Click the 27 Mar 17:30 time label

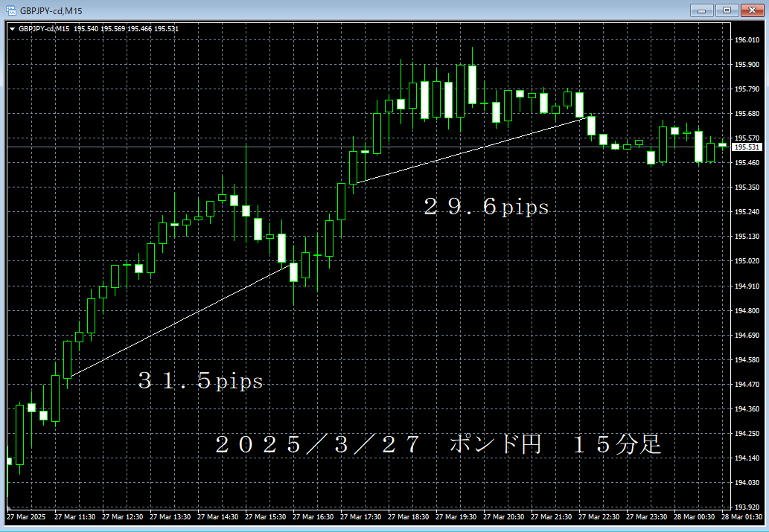[361, 517]
